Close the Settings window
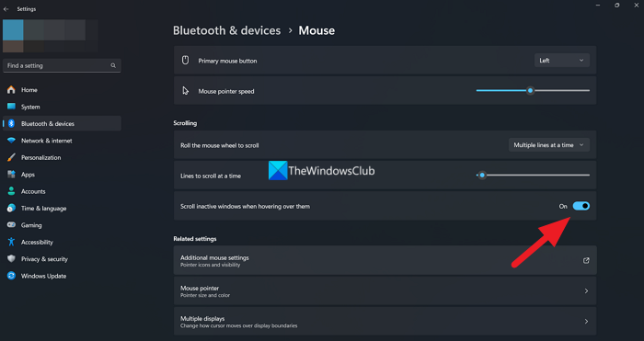 point(637,5)
